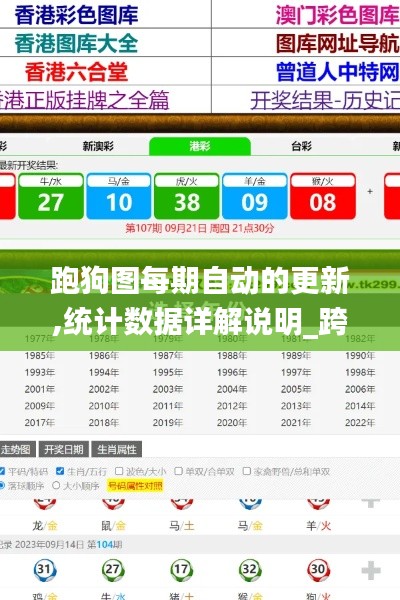Click the green ball number 38 result

[187, 196]
